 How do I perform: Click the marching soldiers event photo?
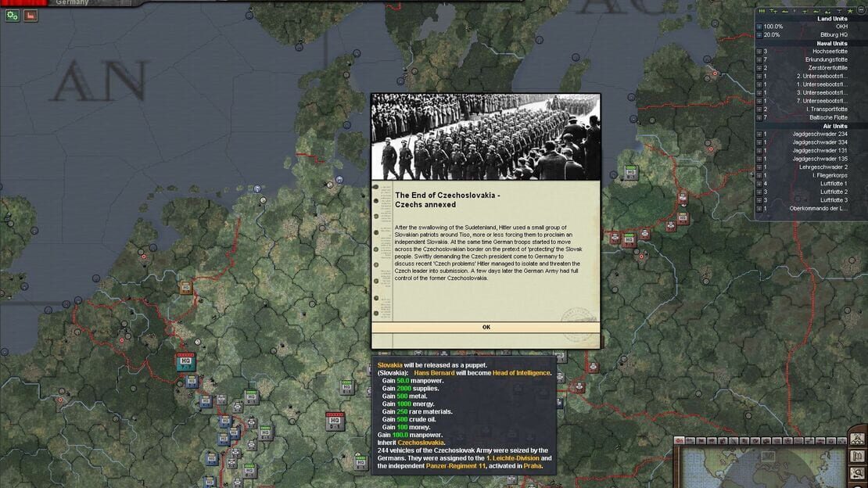click(486, 137)
